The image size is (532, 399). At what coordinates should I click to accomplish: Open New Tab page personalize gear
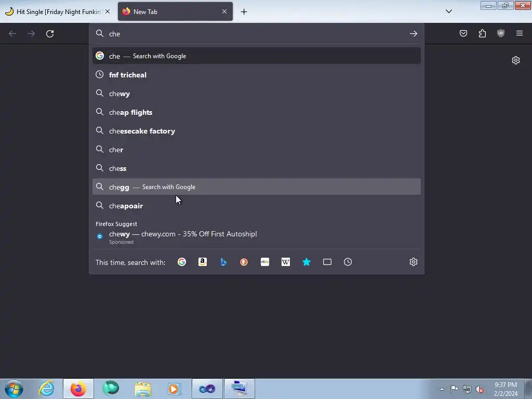pos(516,60)
